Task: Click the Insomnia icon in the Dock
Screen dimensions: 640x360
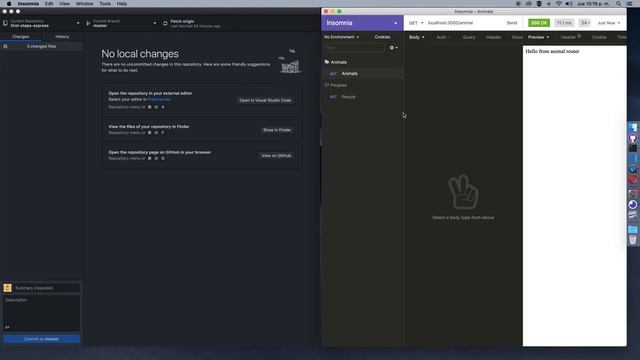Action: point(633,204)
